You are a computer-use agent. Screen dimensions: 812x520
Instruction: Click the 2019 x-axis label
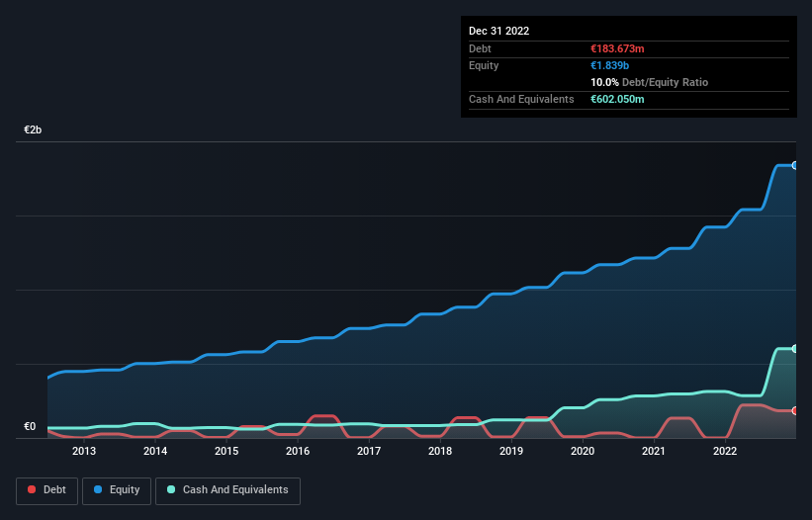pos(511,451)
